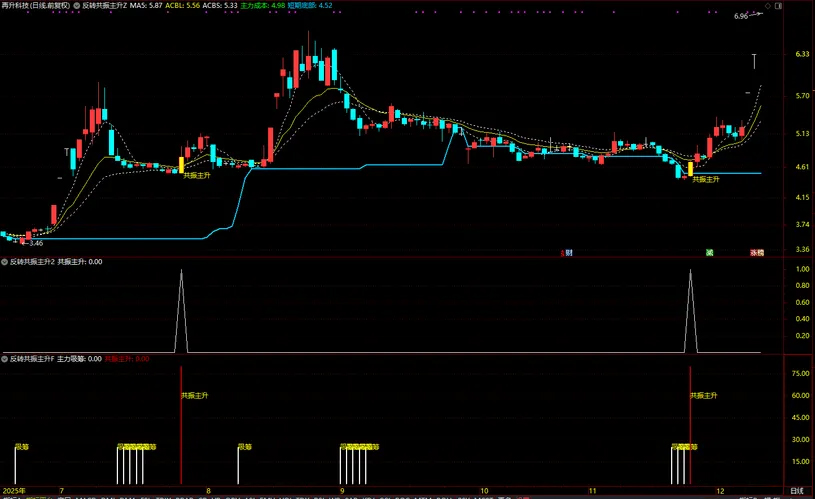
Task: Click the ACBS: 5.33 readout
Action: (220, 6)
